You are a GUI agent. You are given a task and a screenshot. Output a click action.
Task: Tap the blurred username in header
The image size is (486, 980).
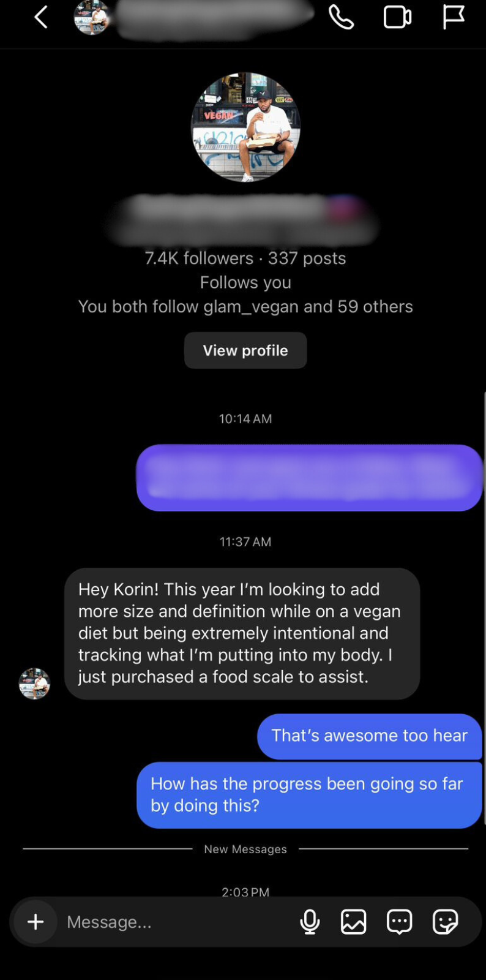214,18
